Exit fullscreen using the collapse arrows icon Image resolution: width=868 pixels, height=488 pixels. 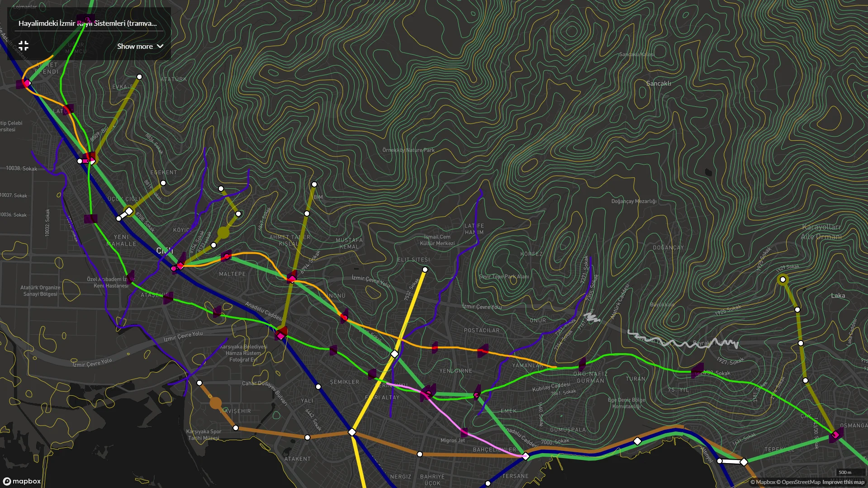coord(24,46)
